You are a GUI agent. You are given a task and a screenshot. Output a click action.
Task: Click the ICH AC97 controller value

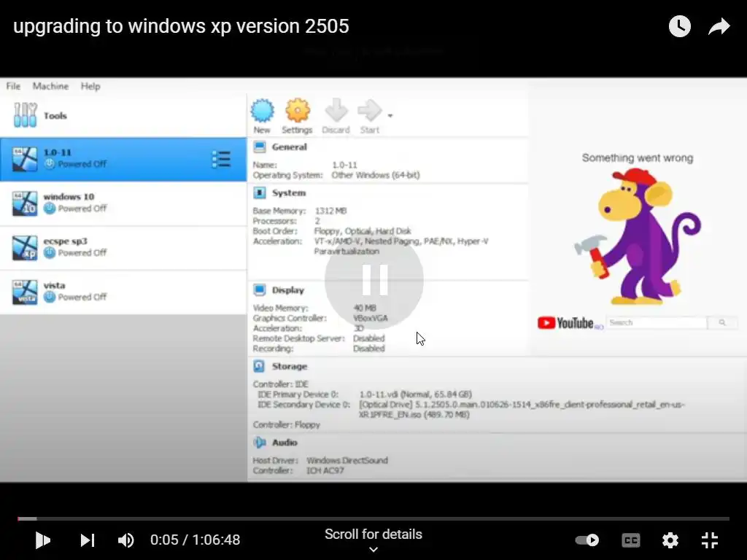coord(325,470)
